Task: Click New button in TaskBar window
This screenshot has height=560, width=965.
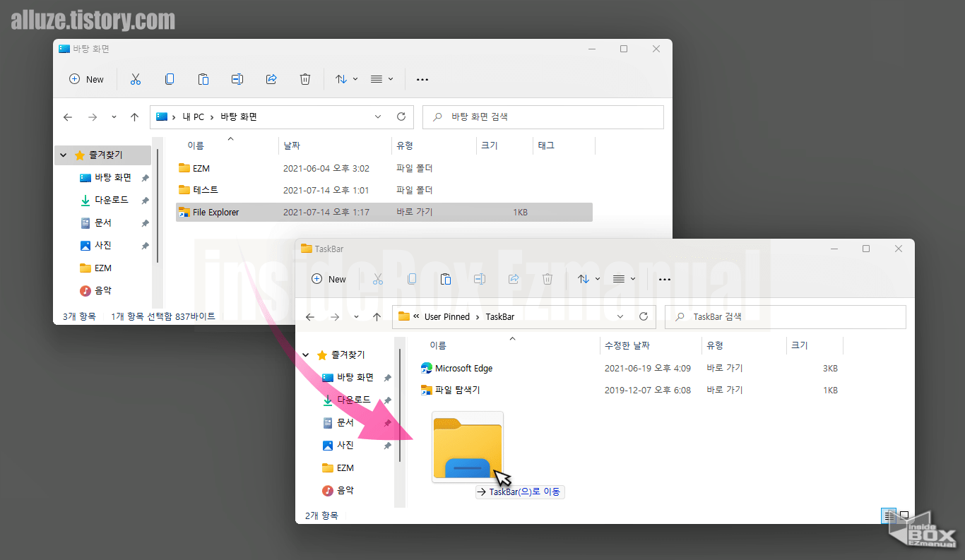Action: point(329,279)
